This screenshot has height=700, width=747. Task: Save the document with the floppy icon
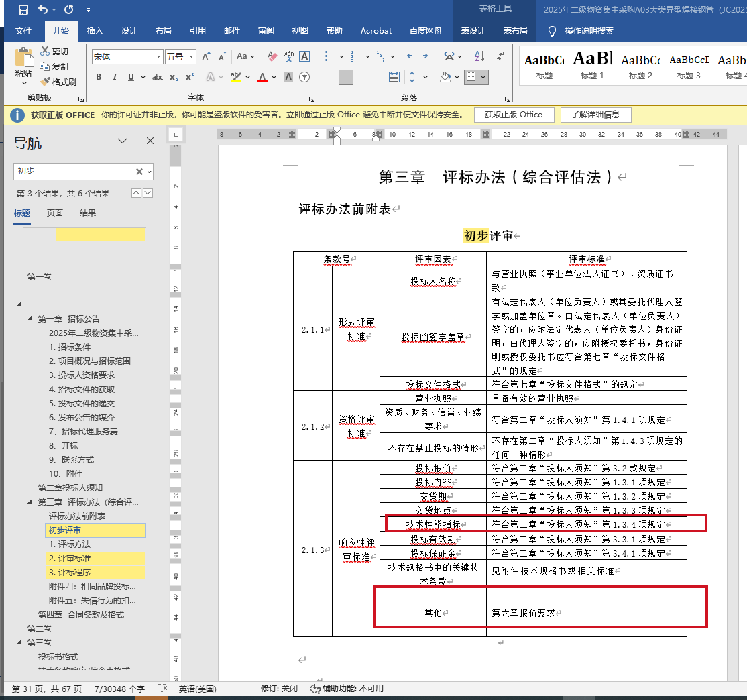[23, 9]
